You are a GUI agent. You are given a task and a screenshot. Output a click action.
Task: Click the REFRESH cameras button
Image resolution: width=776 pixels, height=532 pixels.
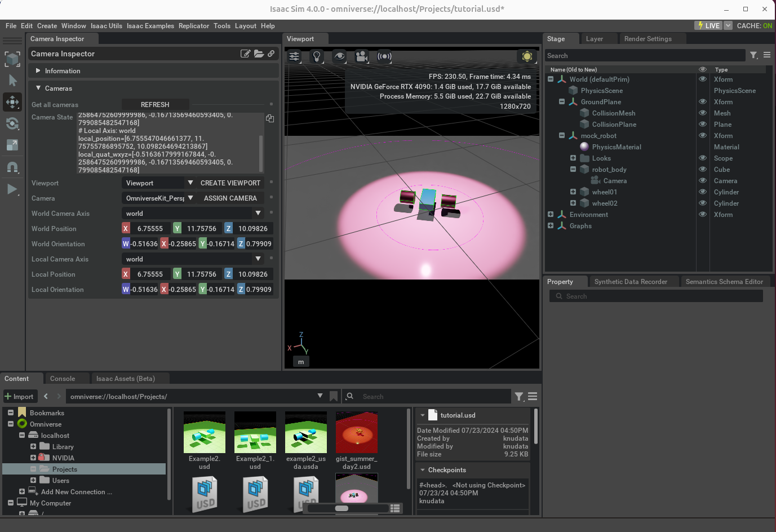[x=155, y=104]
